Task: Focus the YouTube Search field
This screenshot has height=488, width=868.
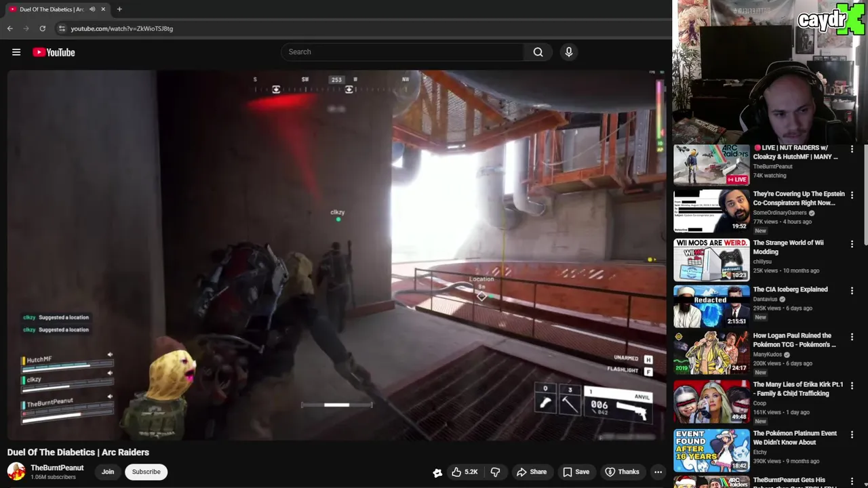Action: (403, 52)
